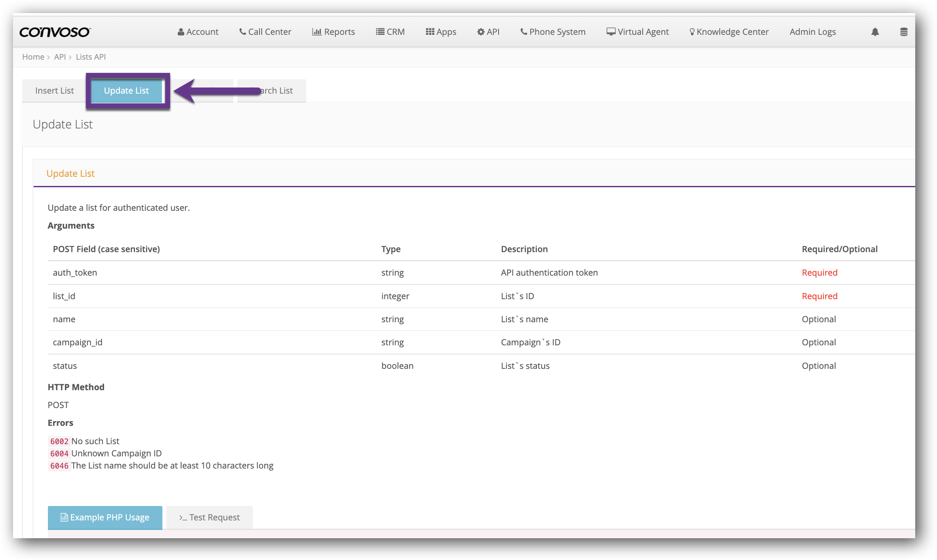Click the POST method text

(x=58, y=405)
